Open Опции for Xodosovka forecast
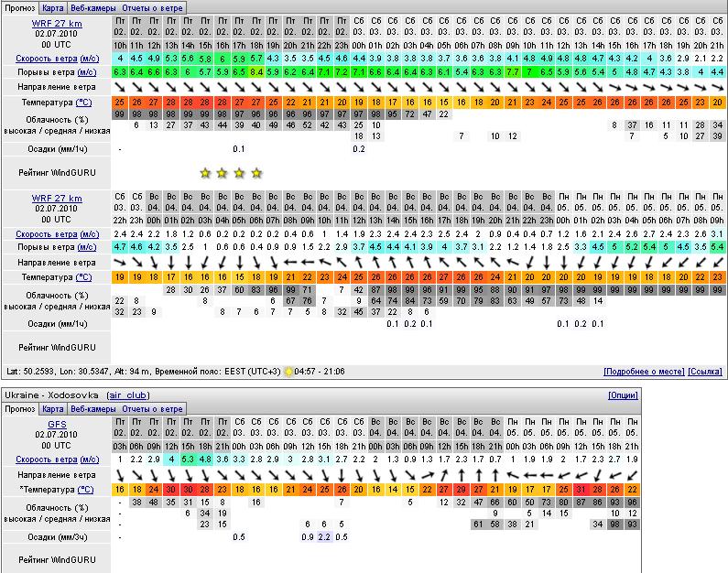The width and height of the screenshot is (728, 573). point(623,395)
